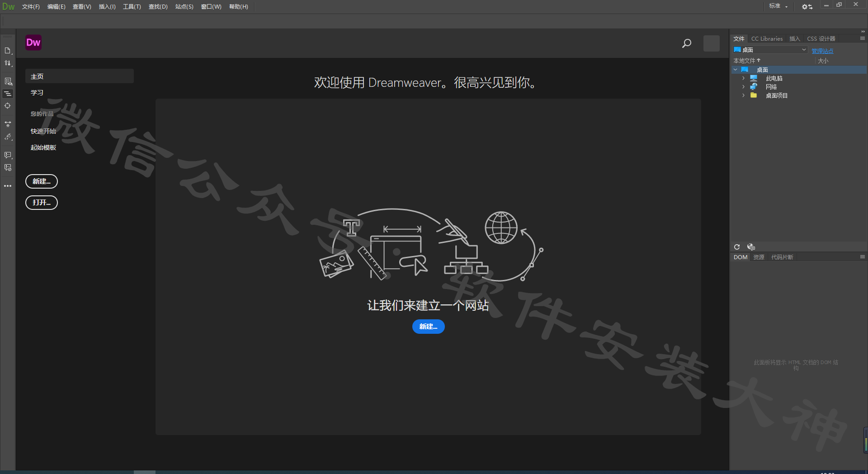The width and height of the screenshot is (868, 474).
Task: Select the 桌面项目 folder in file tree
Action: point(777,95)
